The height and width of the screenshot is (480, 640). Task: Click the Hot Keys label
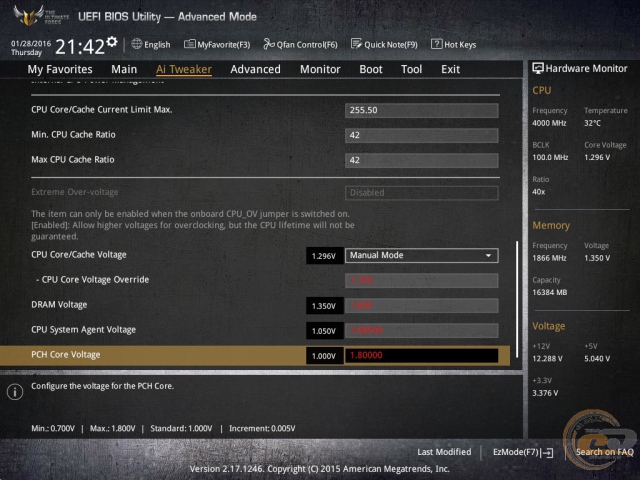[x=460, y=44]
